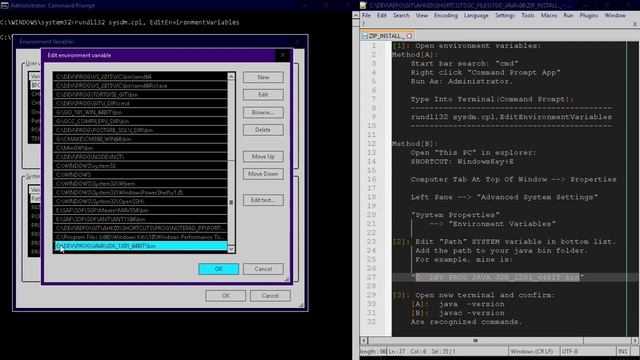
Task: Click the Delete button
Action: [x=263, y=130]
